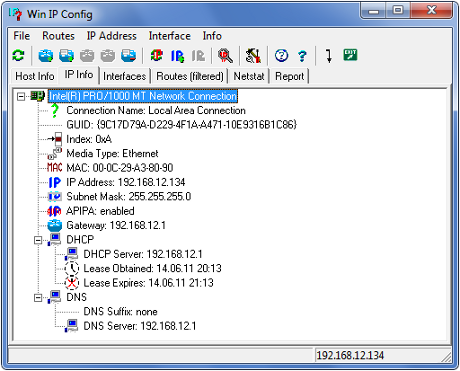
Task: Click the delete route icon with red minus
Action: pyautogui.click(x=129, y=55)
